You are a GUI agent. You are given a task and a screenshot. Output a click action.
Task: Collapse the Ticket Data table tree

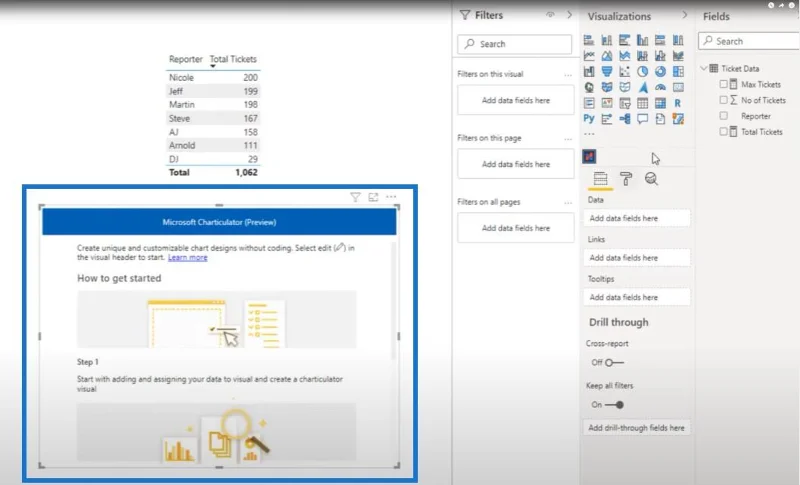tap(704, 68)
